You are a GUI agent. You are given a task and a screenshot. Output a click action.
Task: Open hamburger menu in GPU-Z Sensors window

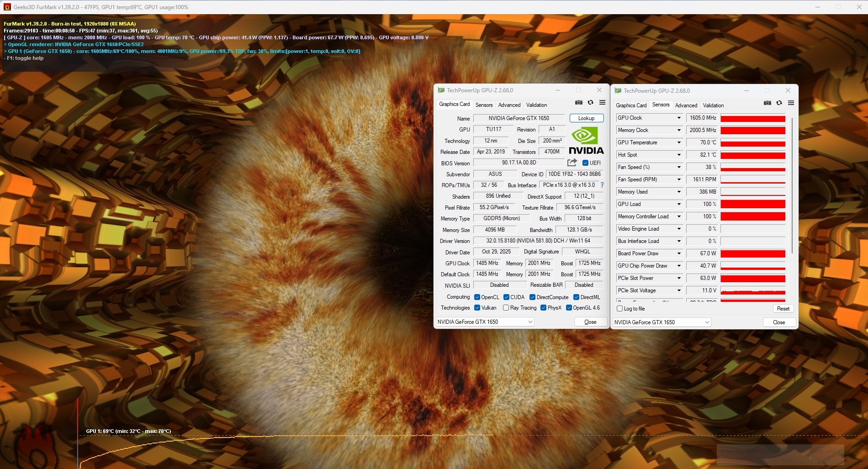click(x=791, y=103)
